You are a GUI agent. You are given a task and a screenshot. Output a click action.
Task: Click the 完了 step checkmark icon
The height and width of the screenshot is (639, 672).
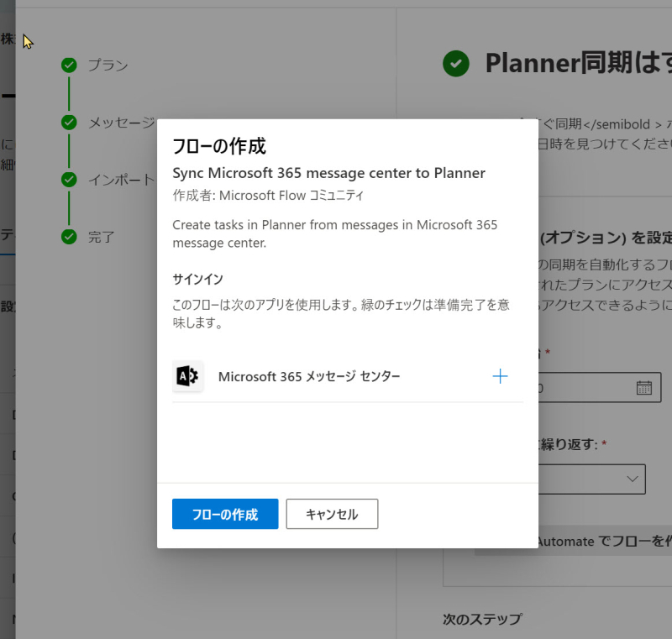tap(69, 237)
